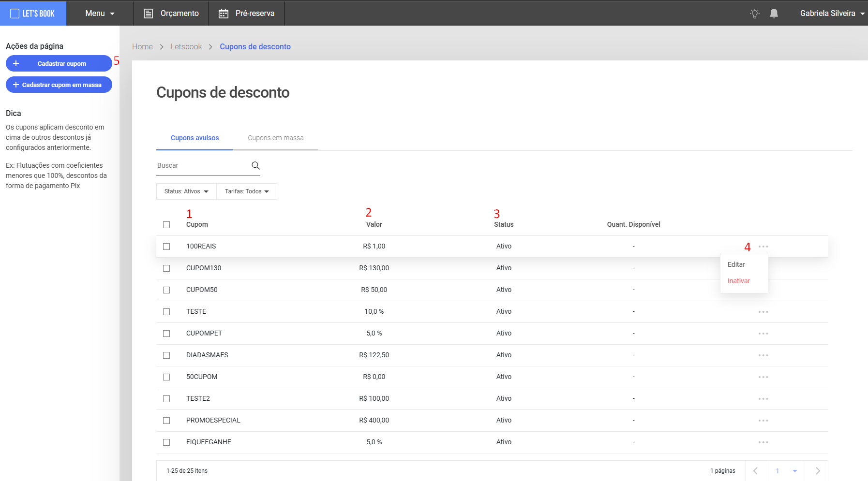
Task: Check the CUPOMPET coupon row
Action: click(x=166, y=334)
